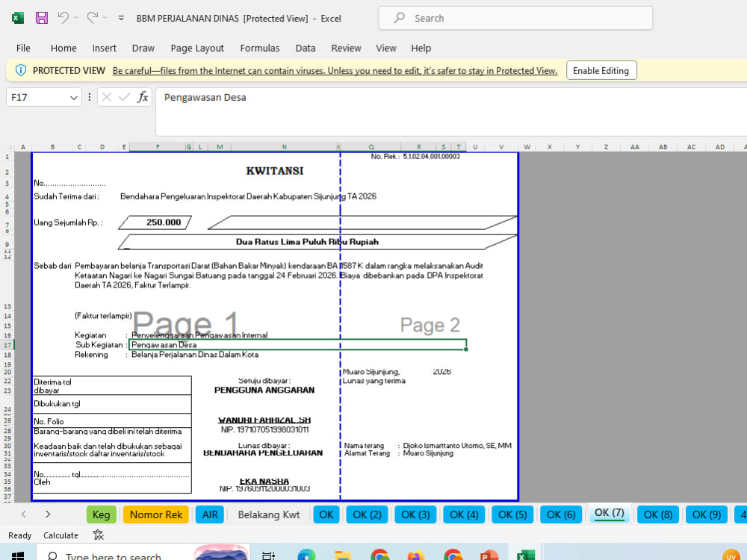This screenshot has width=747, height=560.
Task: Open PowerPoint from the taskbar
Action: [489, 556]
